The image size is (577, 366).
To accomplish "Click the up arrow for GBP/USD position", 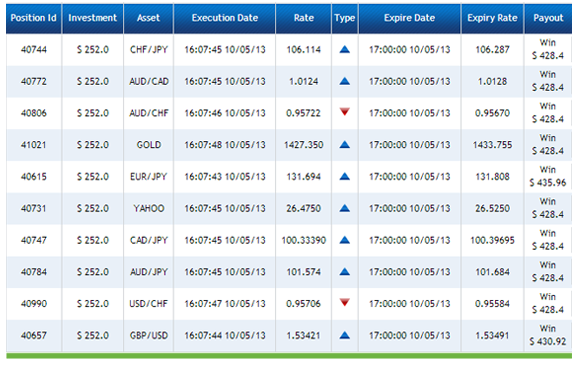I will 344,335.
